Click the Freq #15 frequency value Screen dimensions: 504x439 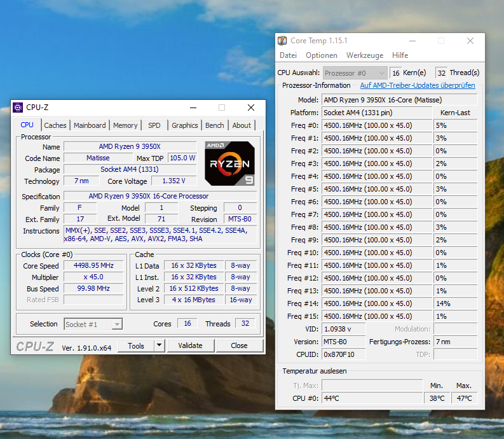pyautogui.click(x=377, y=316)
